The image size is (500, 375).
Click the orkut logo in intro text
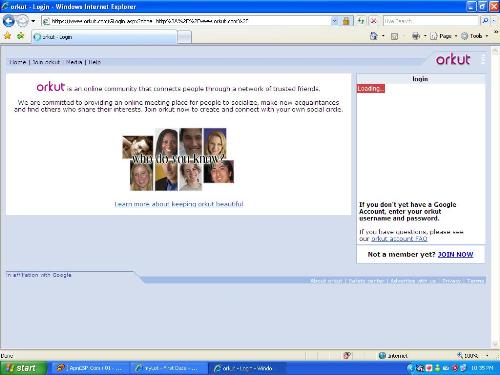(x=51, y=87)
